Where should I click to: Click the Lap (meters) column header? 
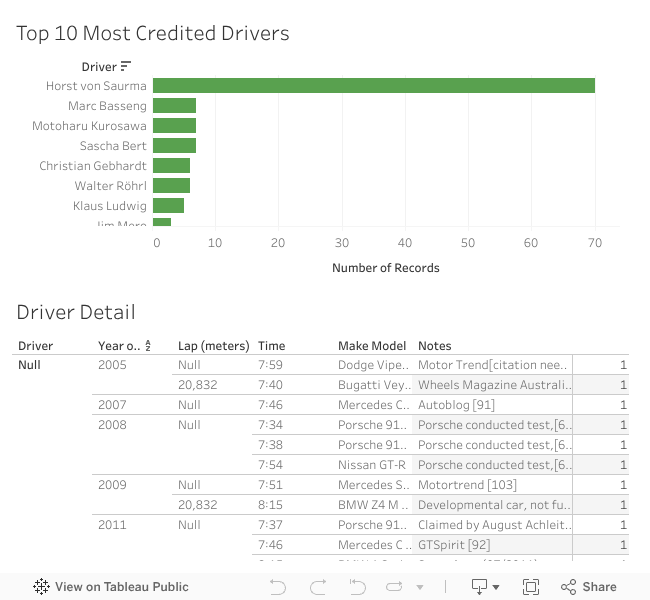[213, 346]
